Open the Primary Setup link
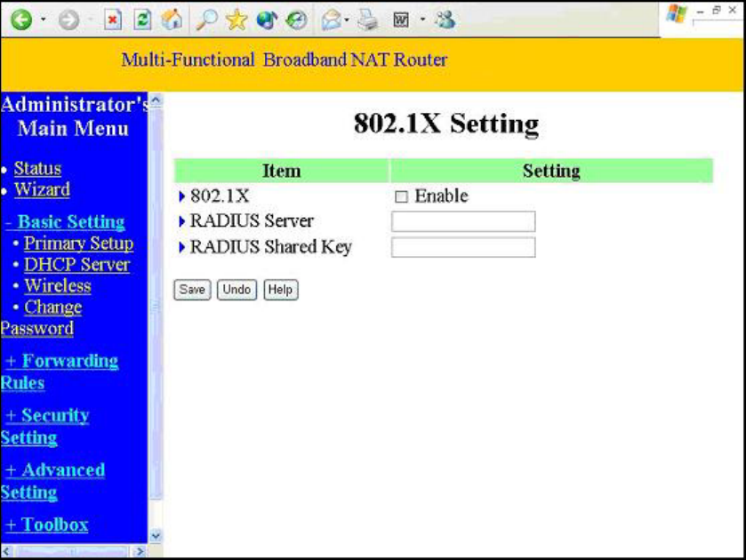 [78, 244]
